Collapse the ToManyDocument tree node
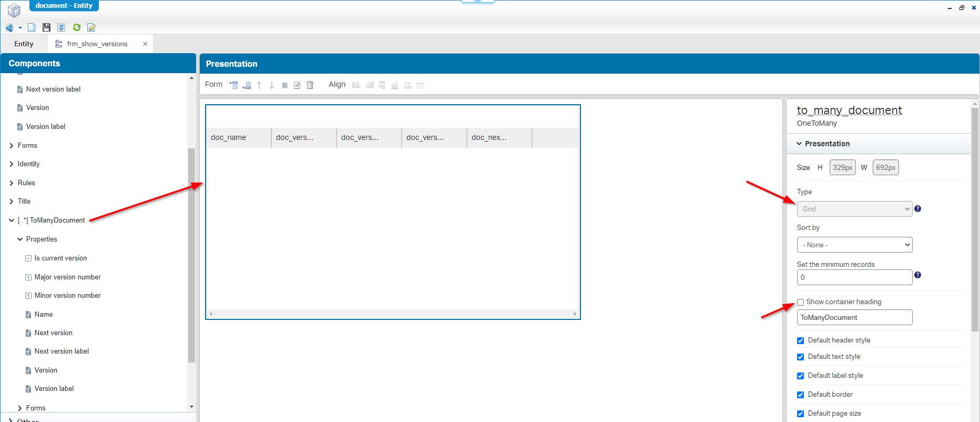This screenshot has height=422, width=980. 12,220
